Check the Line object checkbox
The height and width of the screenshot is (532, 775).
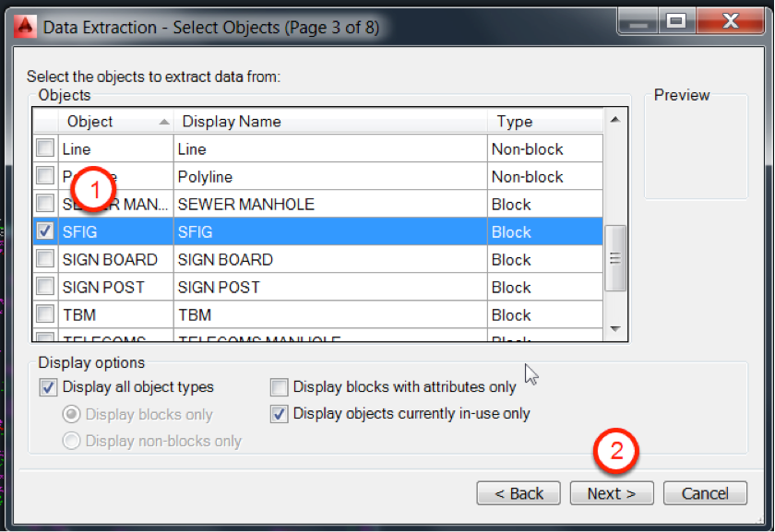point(45,148)
